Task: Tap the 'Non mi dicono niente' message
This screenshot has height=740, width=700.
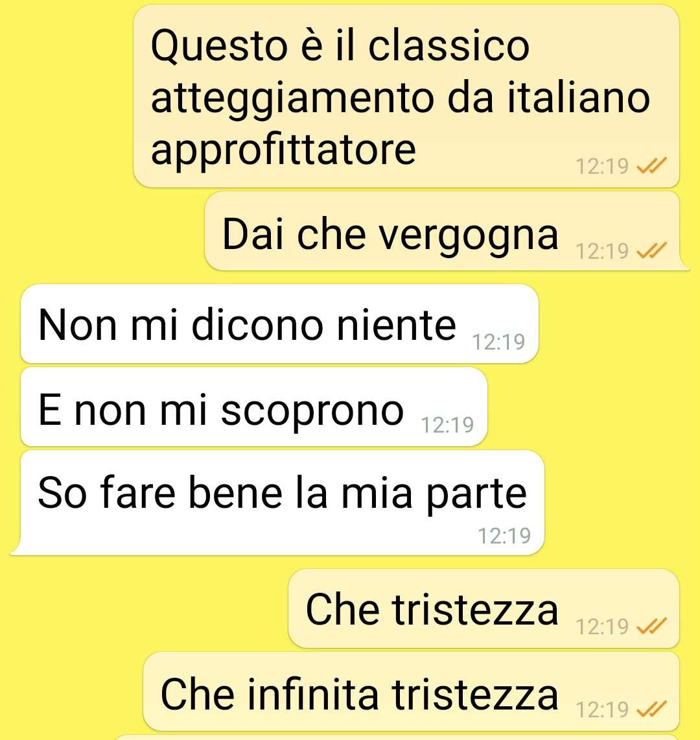Action: [x=279, y=324]
